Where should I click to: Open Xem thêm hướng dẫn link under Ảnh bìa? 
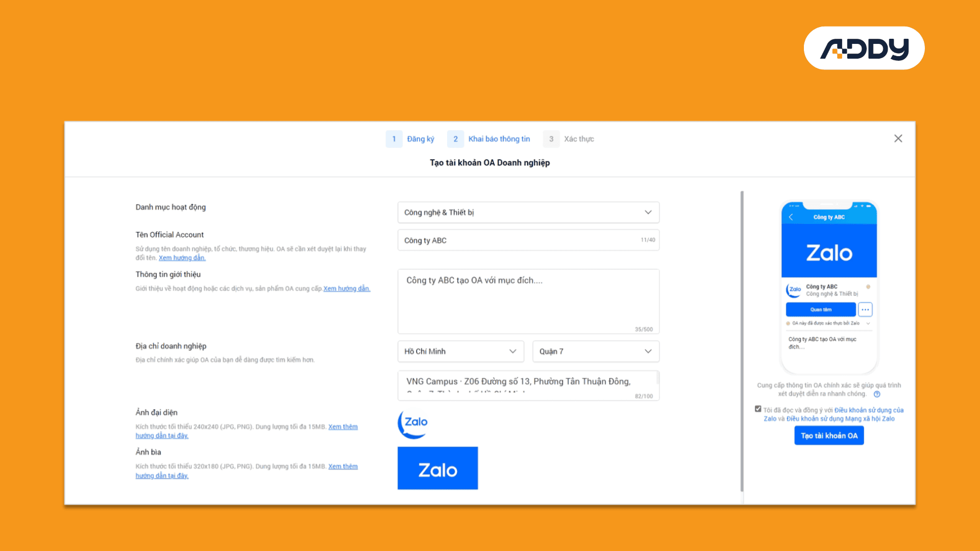click(x=343, y=466)
